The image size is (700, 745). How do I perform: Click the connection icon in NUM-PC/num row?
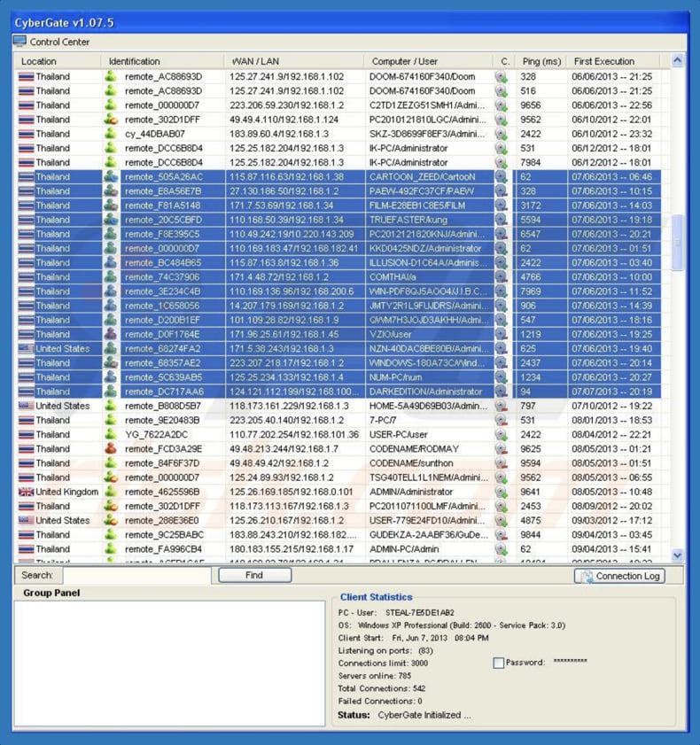pyautogui.click(x=502, y=377)
